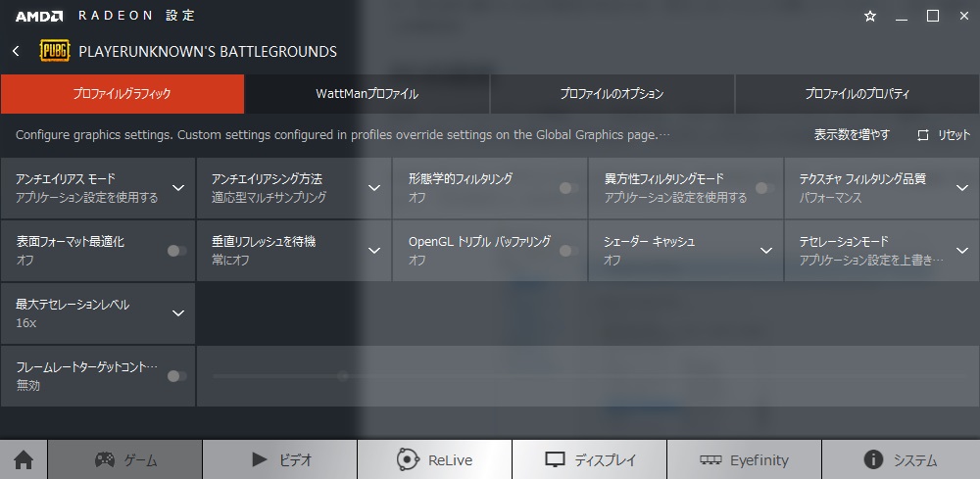This screenshot has width=980, height=479.
Task: Enable フレームレートターゲットコントロール switch
Action: (x=176, y=376)
